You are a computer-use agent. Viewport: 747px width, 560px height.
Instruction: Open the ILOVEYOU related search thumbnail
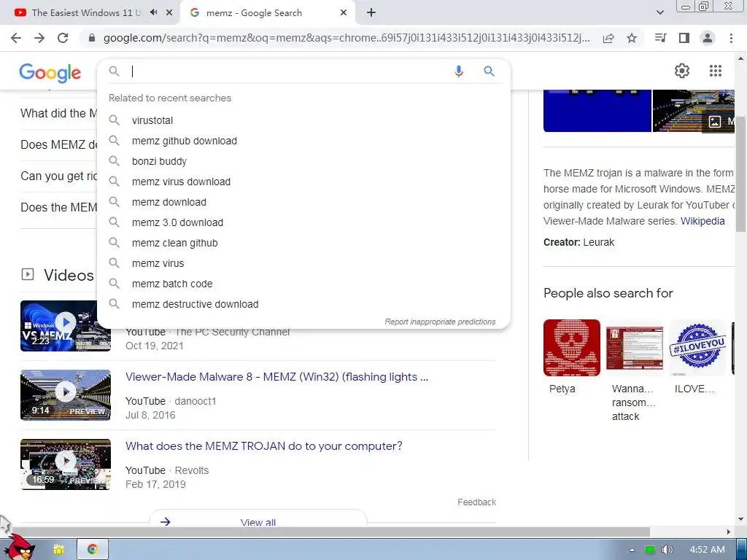pyautogui.click(x=697, y=348)
